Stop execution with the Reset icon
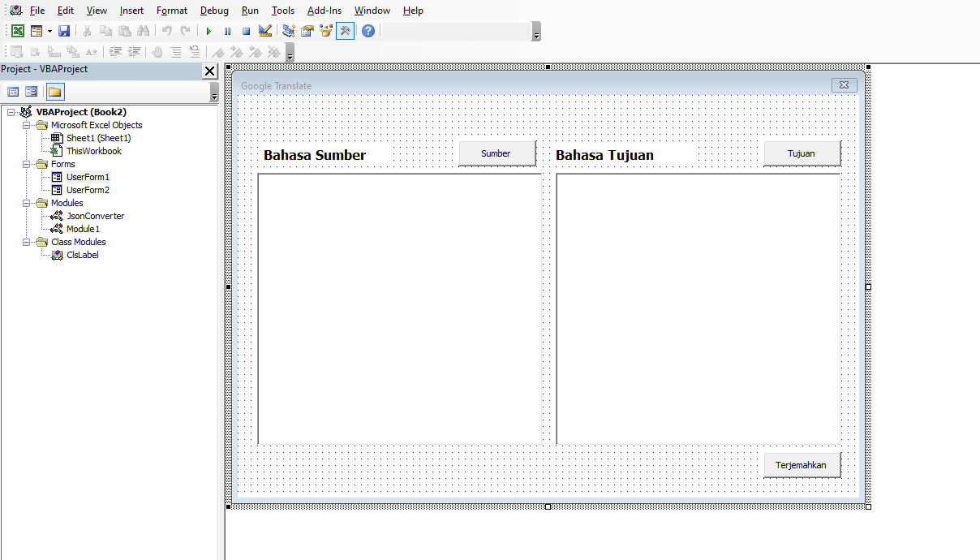Image resolution: width=980 pixels, height=560 pixels. [246, 31]
